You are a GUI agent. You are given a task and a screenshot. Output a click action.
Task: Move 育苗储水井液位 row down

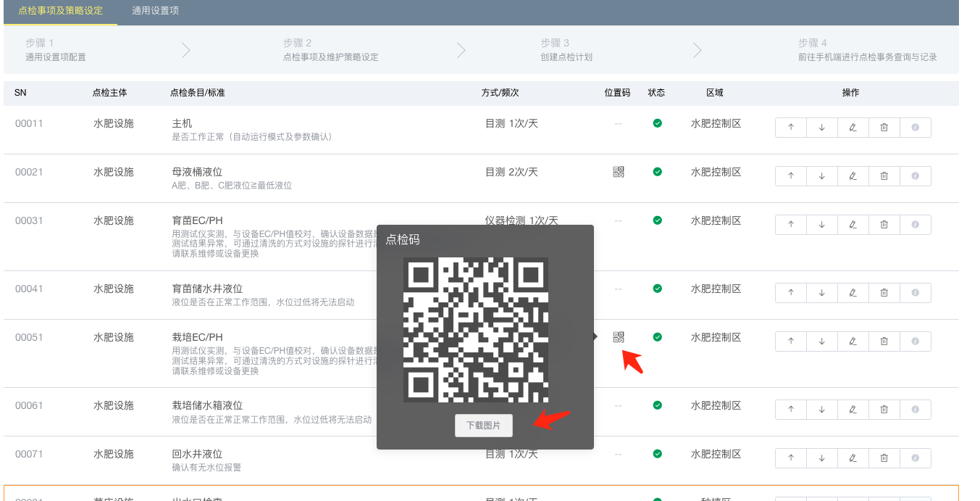tap(822, 293)
